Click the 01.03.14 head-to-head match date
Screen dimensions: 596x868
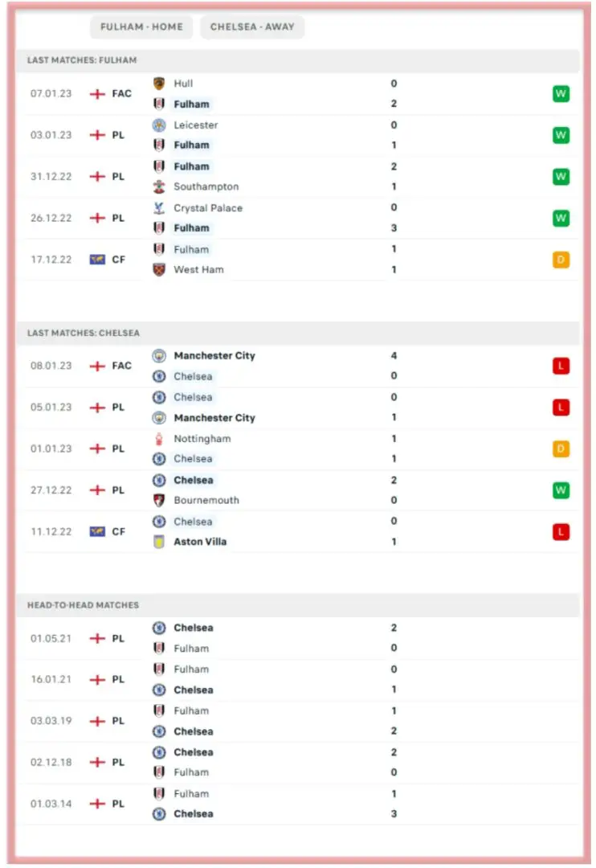pyautogui.click(x=51, y=804)
